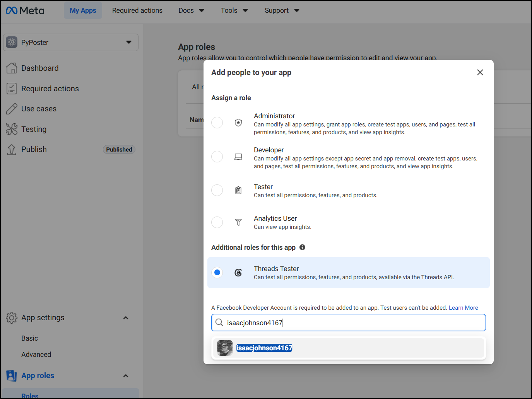This screenshot has width=532, height=399.
Task: Collapse the App roles section chevron
Action: (126, 376)
